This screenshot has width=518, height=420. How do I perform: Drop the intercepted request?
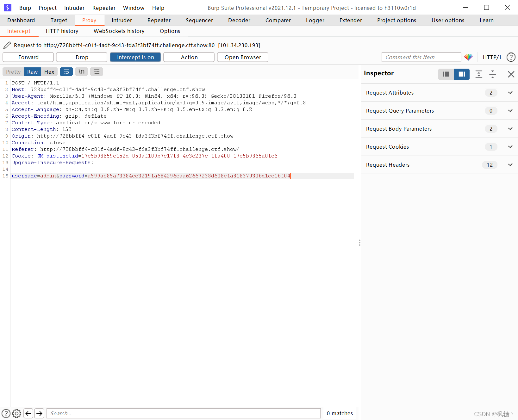(82, 57)
